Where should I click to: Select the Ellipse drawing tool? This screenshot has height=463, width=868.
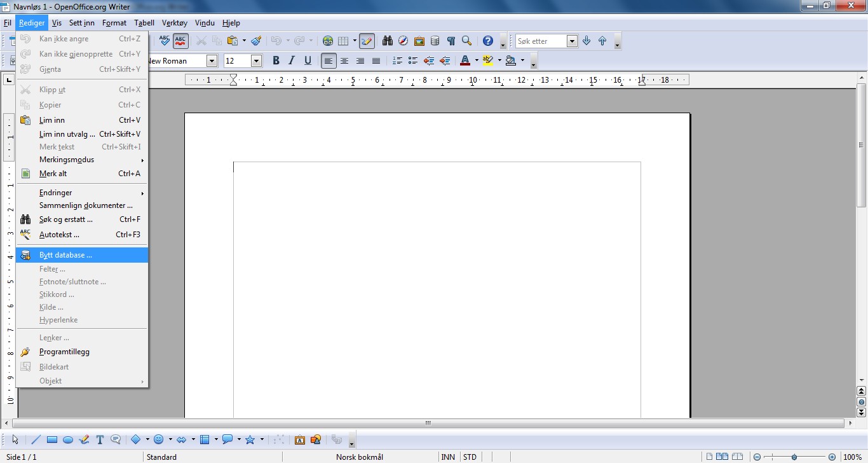[x=68, y=439]
